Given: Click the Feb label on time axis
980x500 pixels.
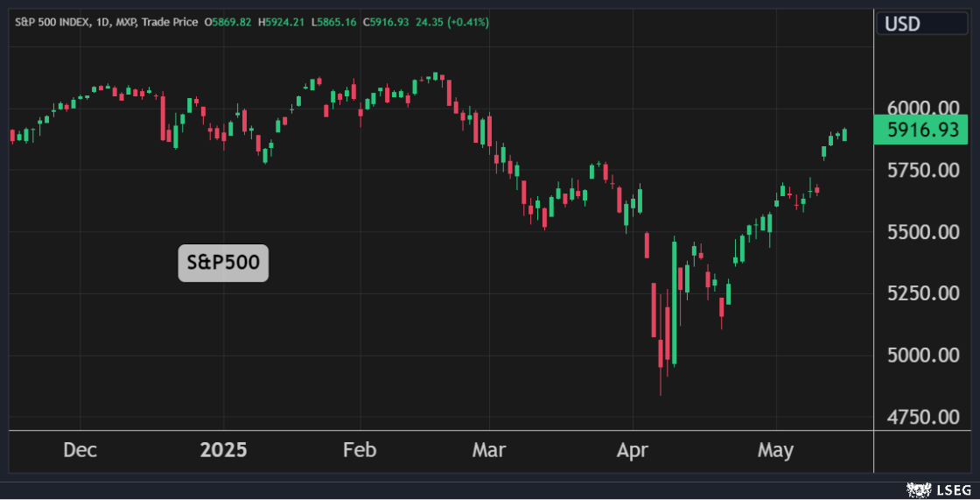Looking at the screenshot, I should tap(360, 450).
